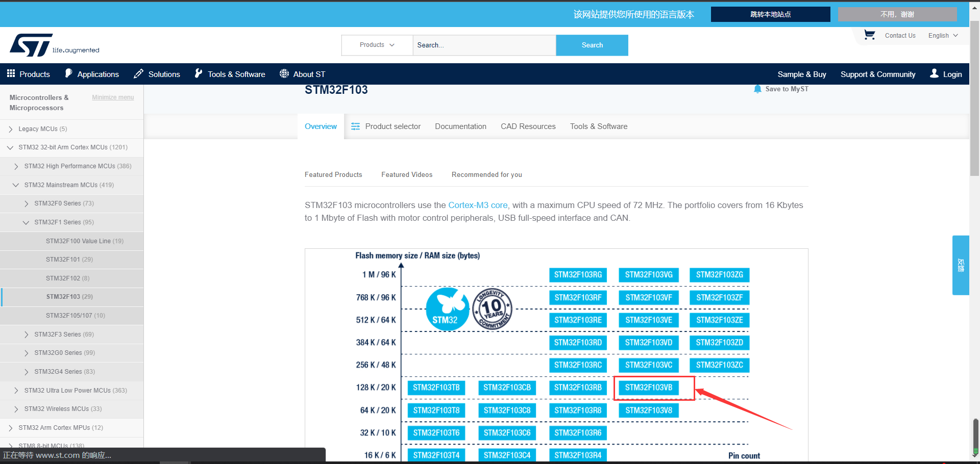
Task: Collapse STM32F1 Series node
Action: pos(26,222)
